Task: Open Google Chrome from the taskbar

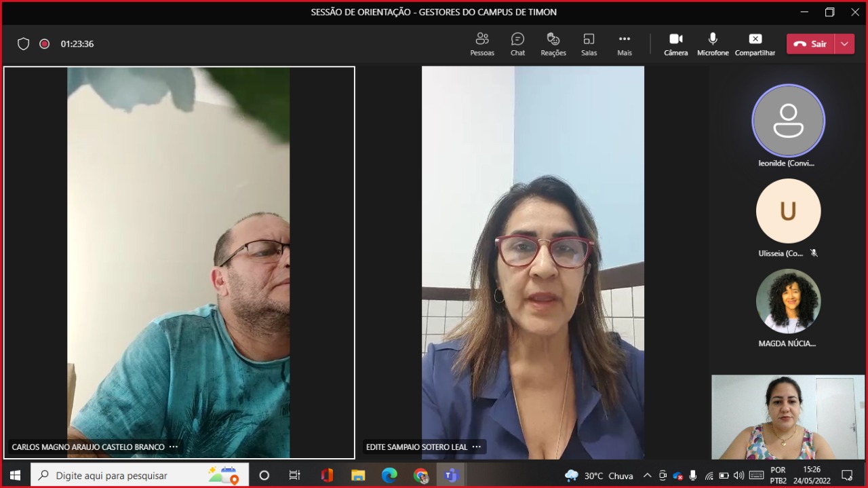Action: [420, 475]
